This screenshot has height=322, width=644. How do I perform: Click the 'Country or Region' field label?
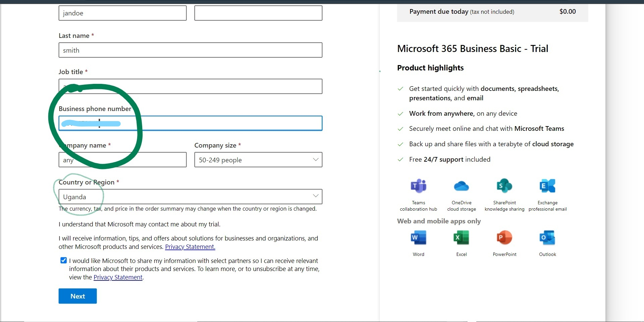click(87, 182)
